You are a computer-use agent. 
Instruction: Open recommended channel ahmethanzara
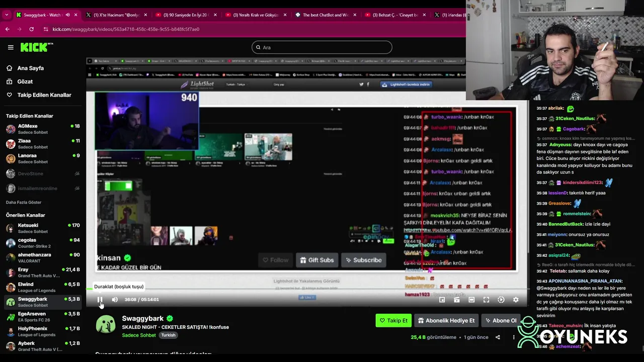point(43,258)
